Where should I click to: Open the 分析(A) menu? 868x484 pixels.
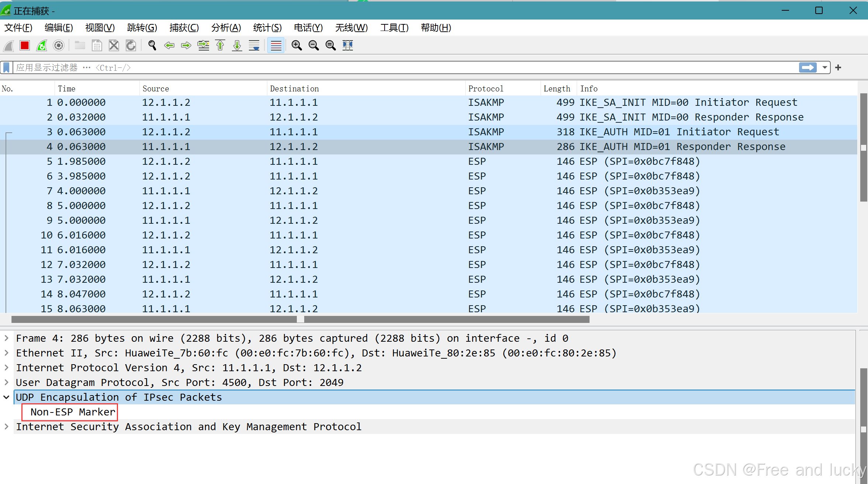(x=226, y=28)
